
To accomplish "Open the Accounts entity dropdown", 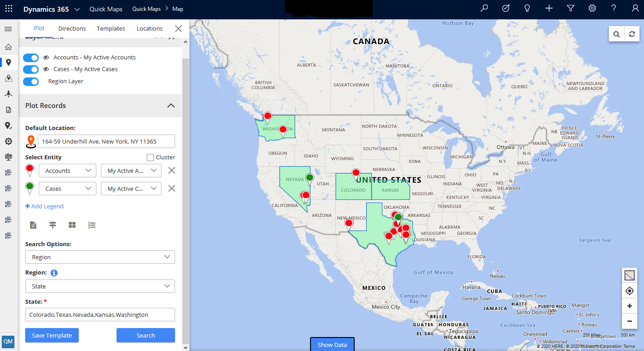I will pos(67,171).
